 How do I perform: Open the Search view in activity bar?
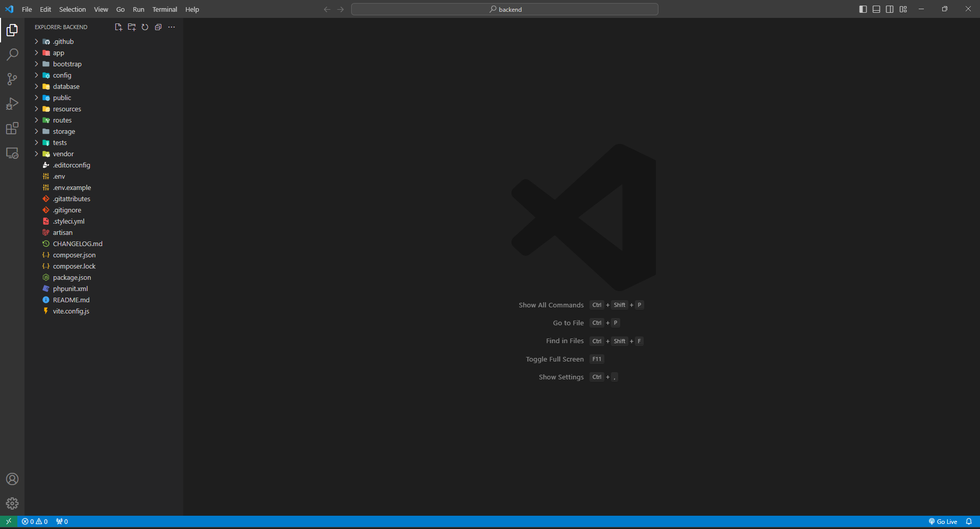(12, 55)
